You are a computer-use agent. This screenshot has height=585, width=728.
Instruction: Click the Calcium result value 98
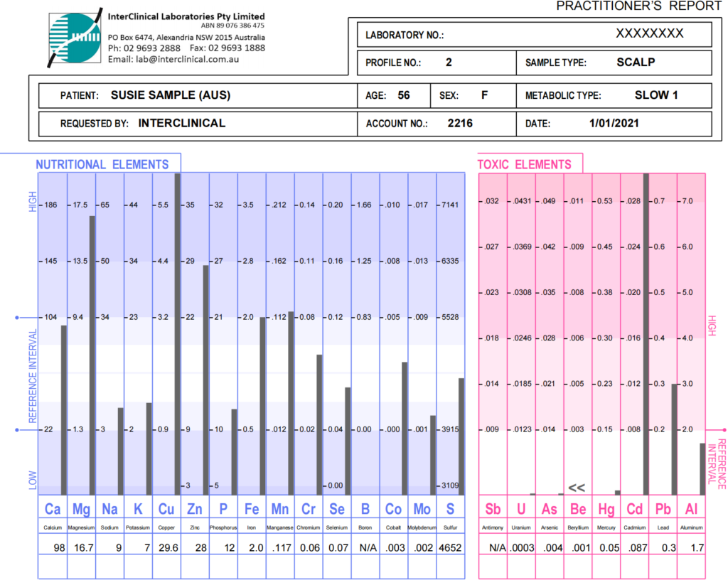(60, 548)
